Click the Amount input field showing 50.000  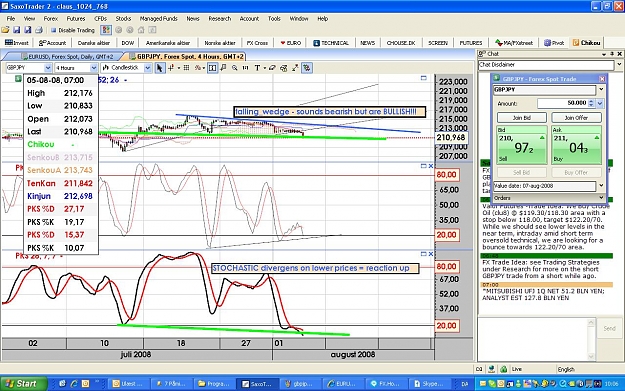[x=562, y=103]
